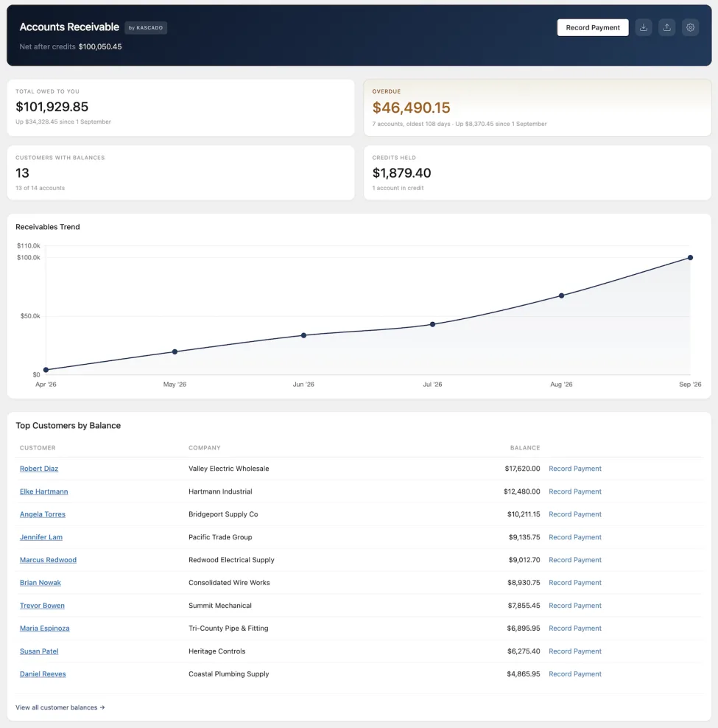Open Angela Torres customer link
Screen dimensions: 718x728
pyautogui.click(x=42, y=514)
